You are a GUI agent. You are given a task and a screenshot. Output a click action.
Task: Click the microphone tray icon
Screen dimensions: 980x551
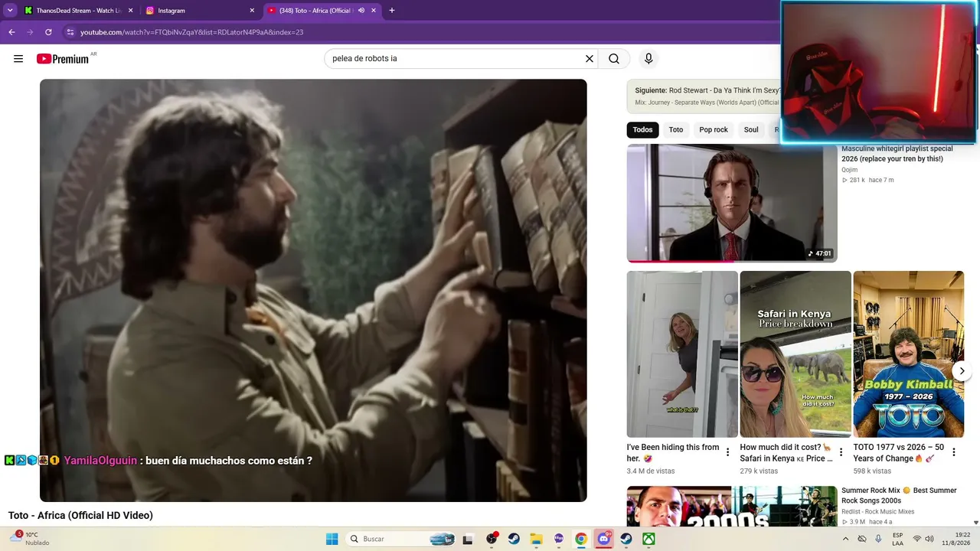878,539
